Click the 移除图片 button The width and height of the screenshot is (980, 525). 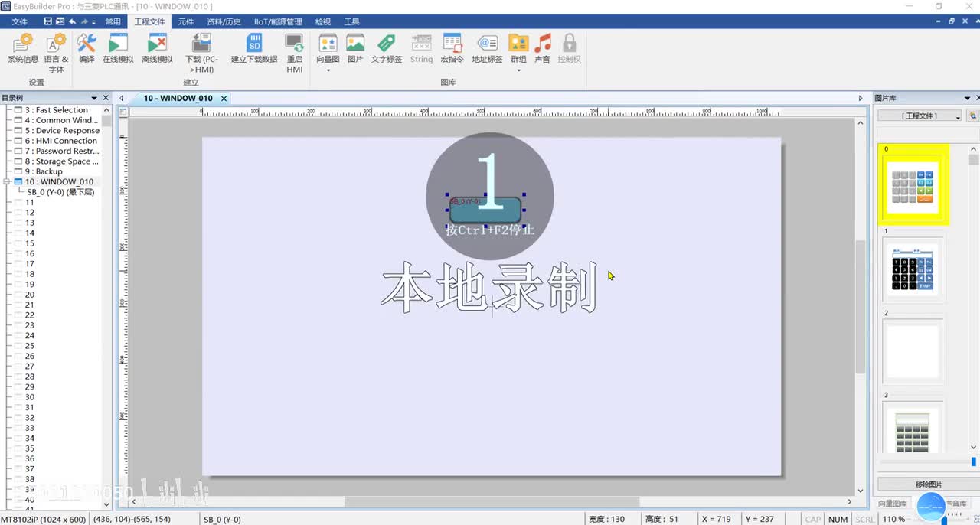(929, 484)
